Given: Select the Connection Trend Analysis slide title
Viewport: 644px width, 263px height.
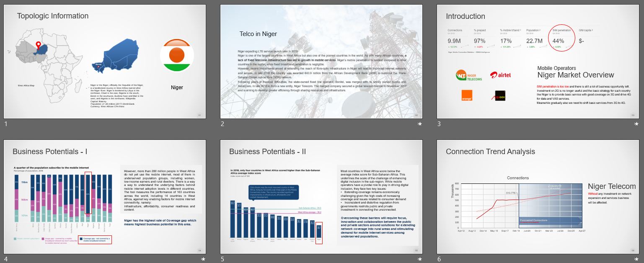Looking at the screenshot, I should tap(490, 152).
